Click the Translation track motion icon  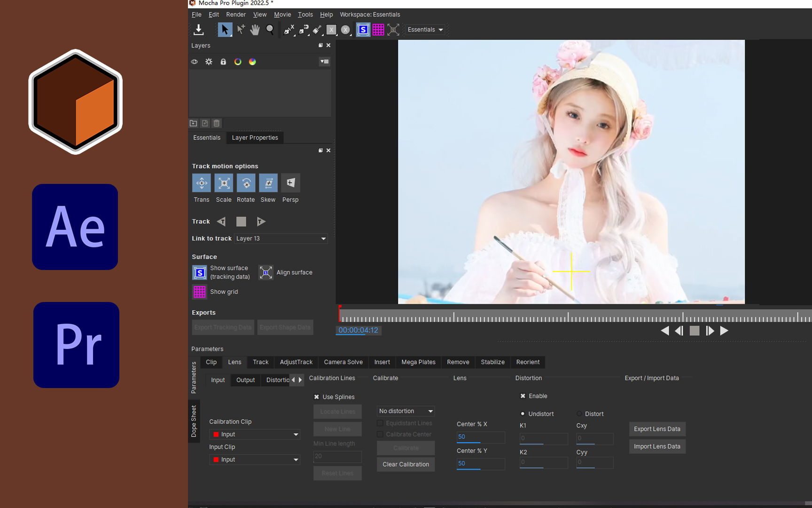pyautogui.click(x=201, y=183)
